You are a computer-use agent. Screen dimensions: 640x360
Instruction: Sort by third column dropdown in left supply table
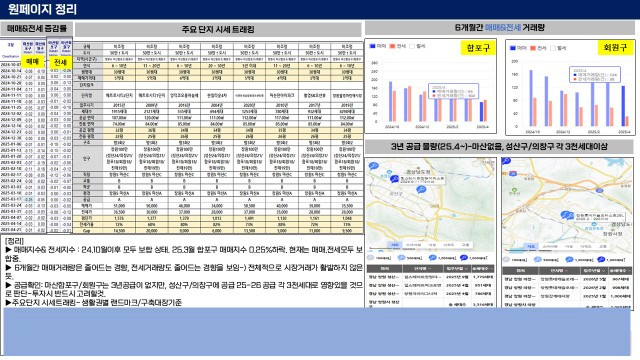(x=466, y=269)
